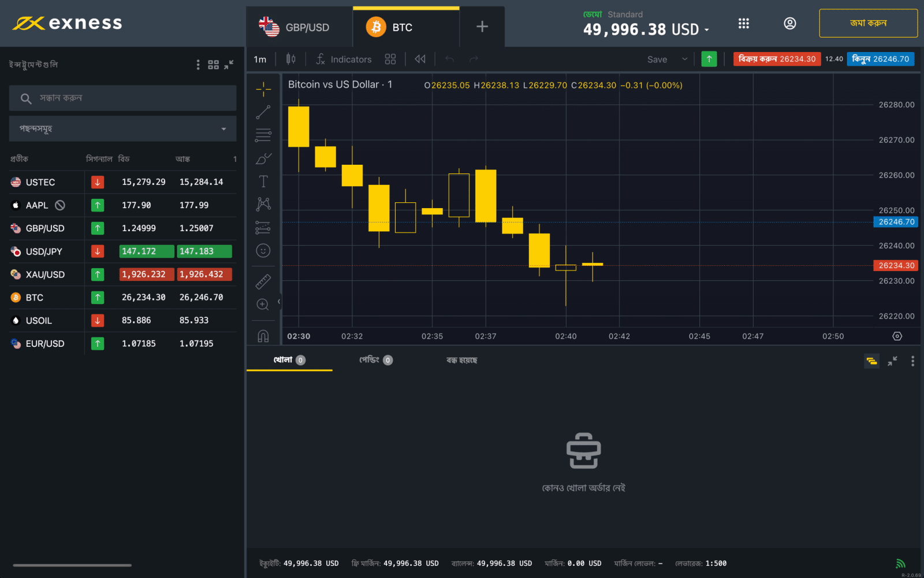Select the Text annotation tool
924x578 pixels.
pos(263,181)
